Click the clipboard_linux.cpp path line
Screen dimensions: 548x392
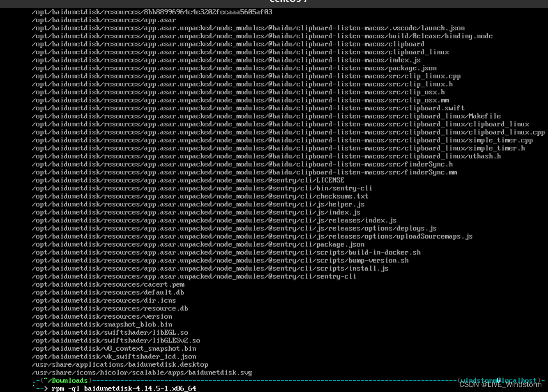click(288, 132)
